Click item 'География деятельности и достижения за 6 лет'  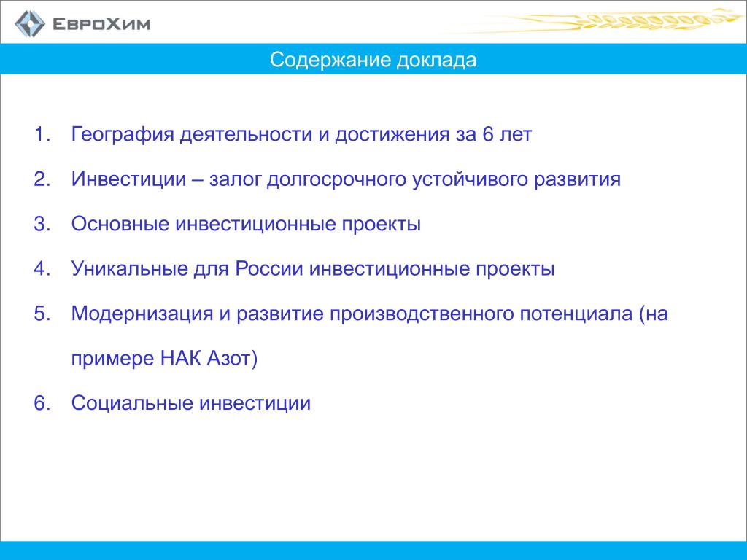click(x=301, y=134)
